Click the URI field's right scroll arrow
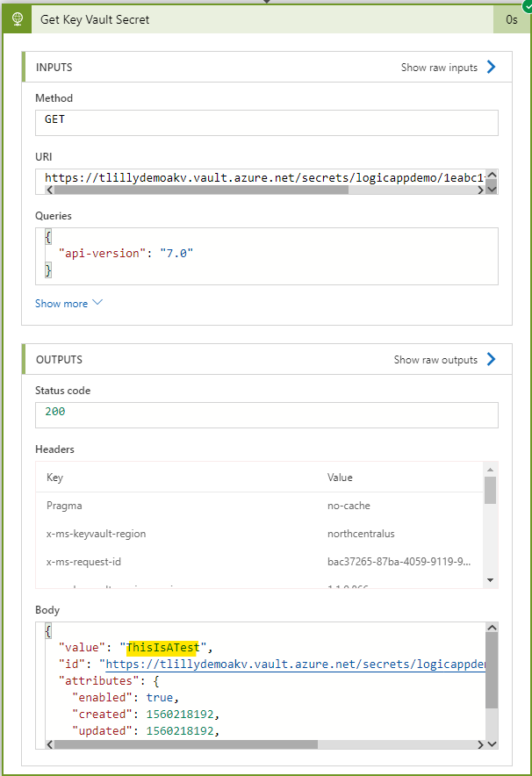Screen dimensions: 532x776 (480, 190)
